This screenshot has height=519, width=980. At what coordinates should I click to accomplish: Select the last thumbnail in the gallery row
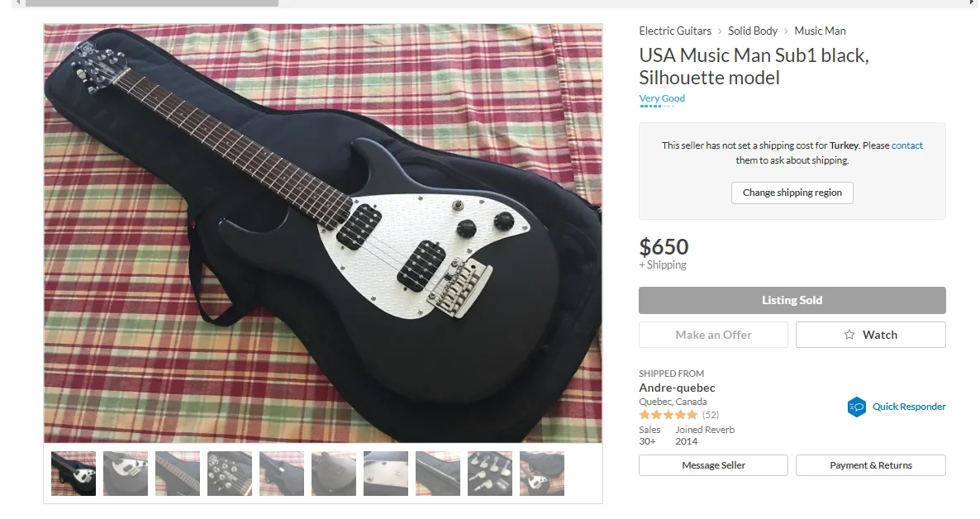[542, 474]
